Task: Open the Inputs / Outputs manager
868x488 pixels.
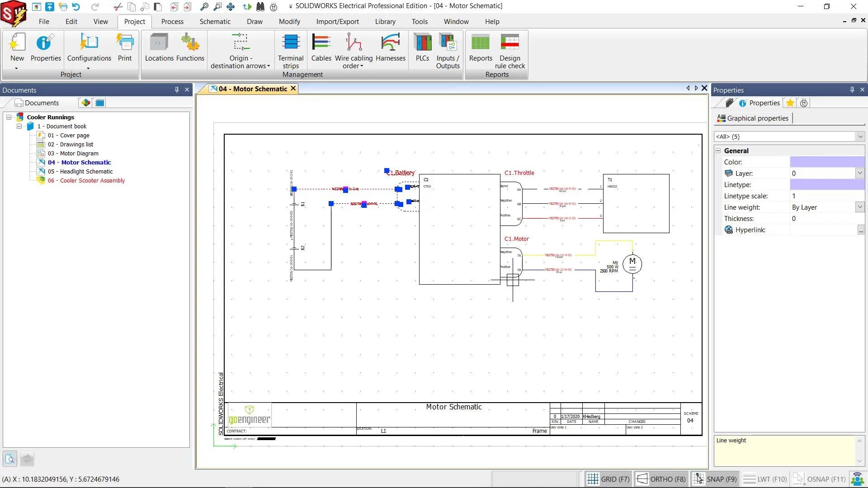Action: pos(448,51)
